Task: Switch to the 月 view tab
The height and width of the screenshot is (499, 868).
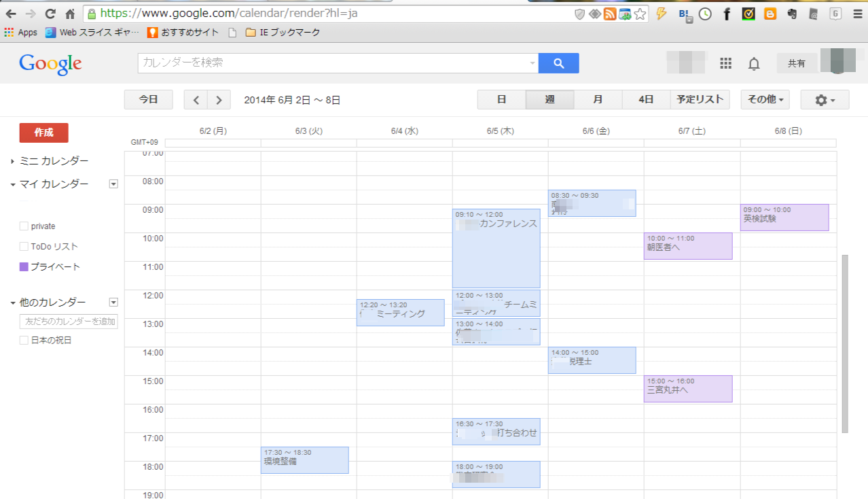Action: tap(598, 100)
